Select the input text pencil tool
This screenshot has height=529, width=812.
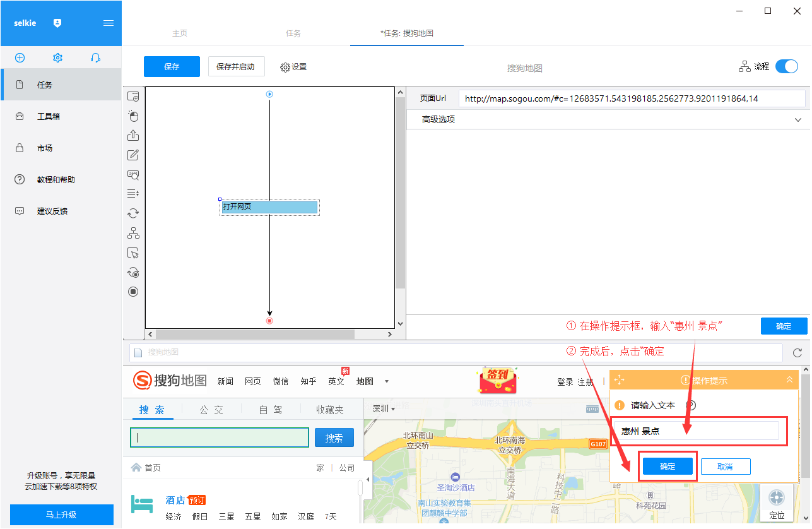pos(133,155)
